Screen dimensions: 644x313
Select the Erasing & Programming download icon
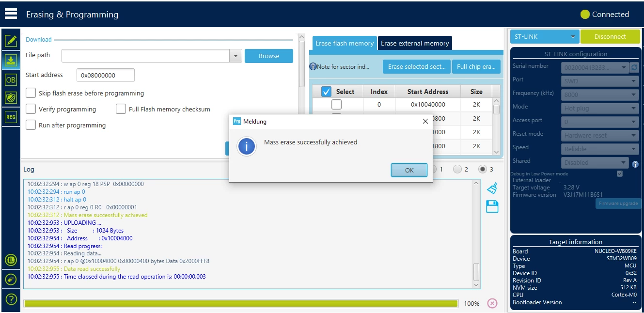(11, 60)
